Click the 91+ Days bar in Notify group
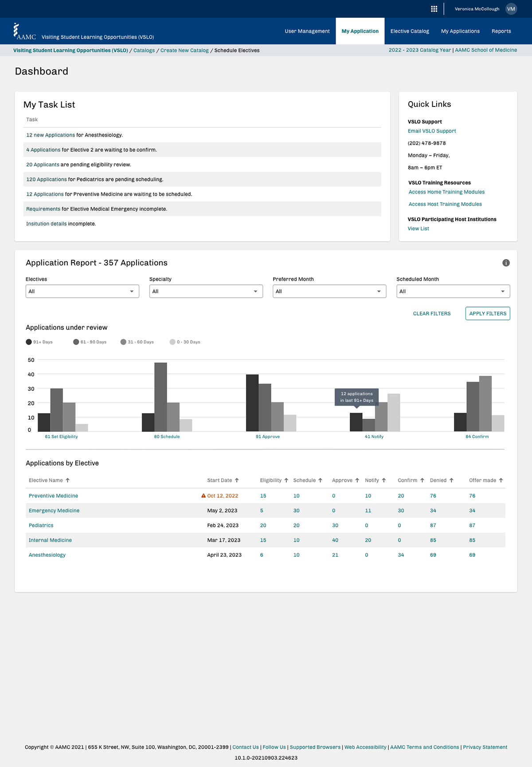 coord(356,422)
